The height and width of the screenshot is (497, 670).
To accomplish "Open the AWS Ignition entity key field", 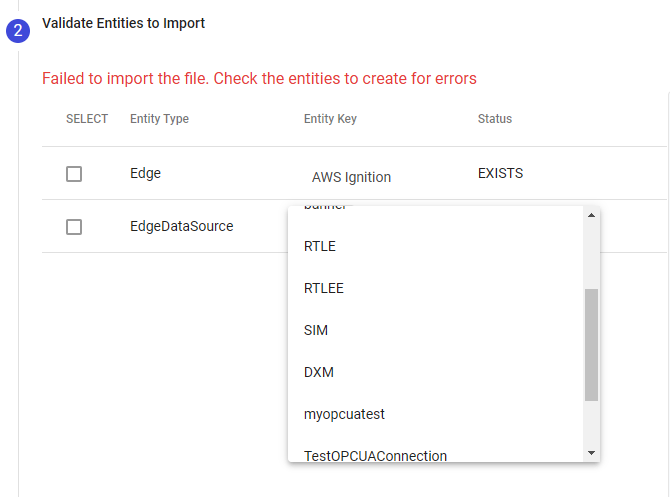I will click(351, 177).
